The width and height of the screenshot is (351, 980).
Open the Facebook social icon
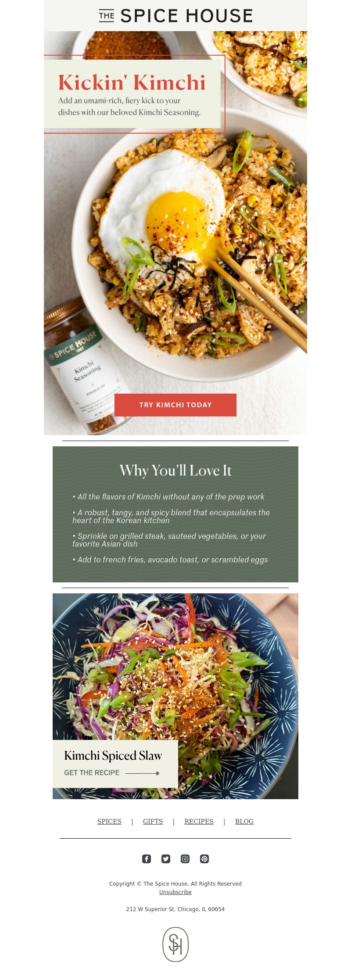tap(147, 859)
